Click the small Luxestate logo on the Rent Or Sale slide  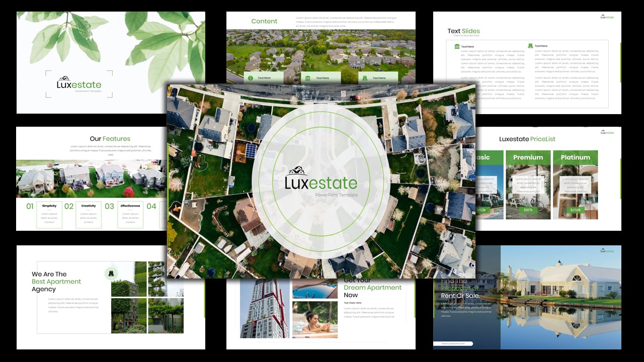tap(607, 250)
